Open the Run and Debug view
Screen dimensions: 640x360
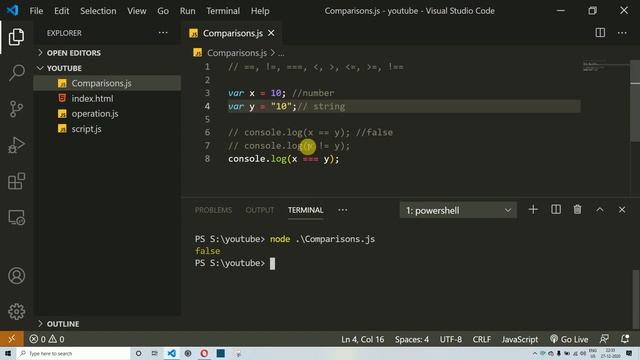(16, 145)
